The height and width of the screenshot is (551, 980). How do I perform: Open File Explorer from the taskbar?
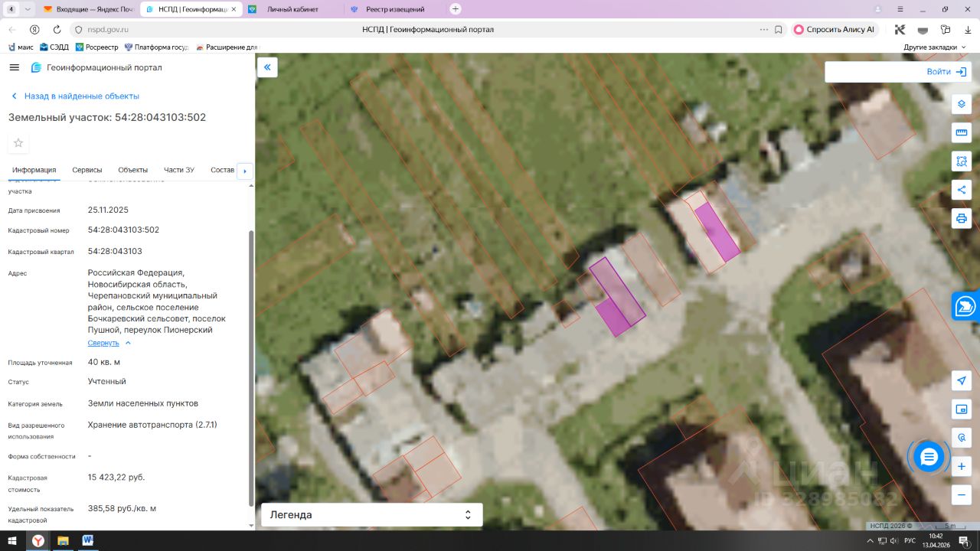click(63, 541)
